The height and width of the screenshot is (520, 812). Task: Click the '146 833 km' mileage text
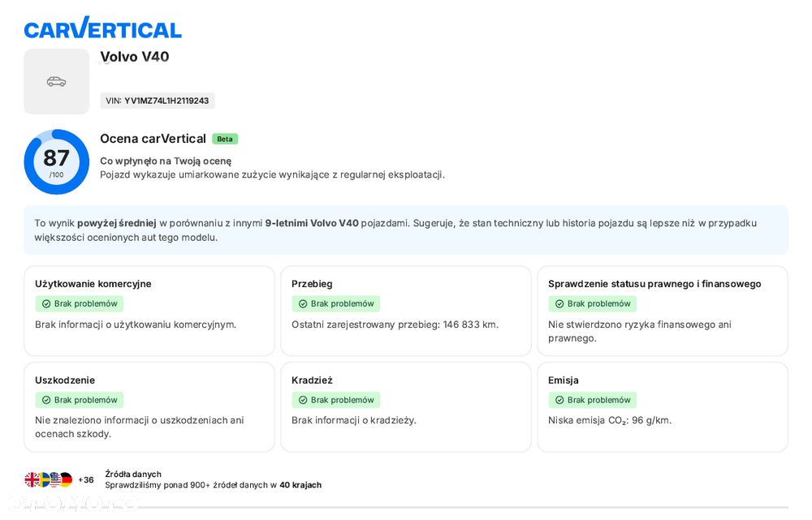pos(469,324)
